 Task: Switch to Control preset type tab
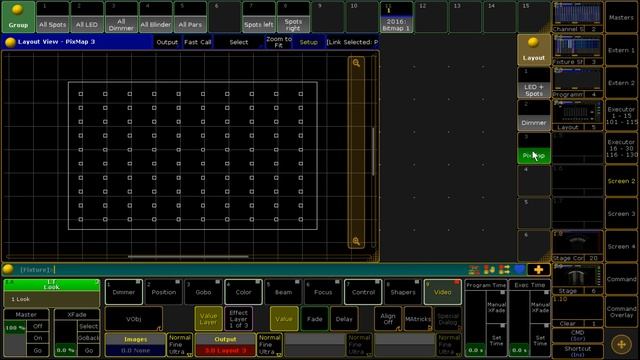click(x=363, y=292)
